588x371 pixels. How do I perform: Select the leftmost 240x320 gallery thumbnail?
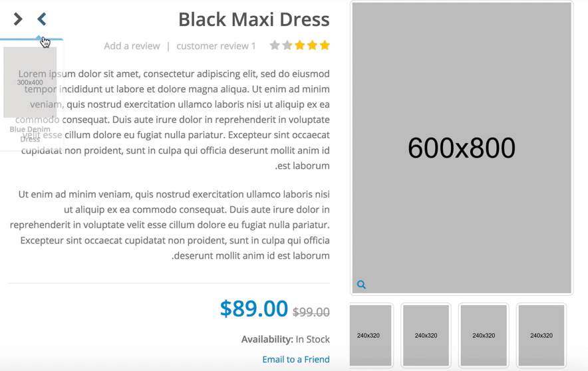(x=370, y=335)
